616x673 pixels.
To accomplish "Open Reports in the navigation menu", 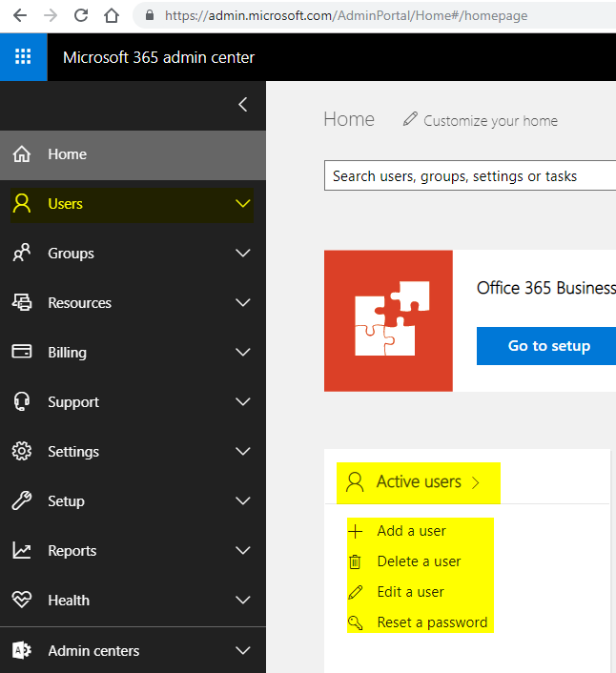I will (72, 551).
